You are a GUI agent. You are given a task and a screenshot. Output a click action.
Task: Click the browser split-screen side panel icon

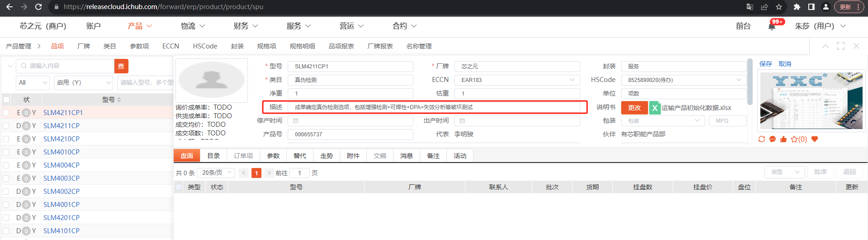coord(811,7)
